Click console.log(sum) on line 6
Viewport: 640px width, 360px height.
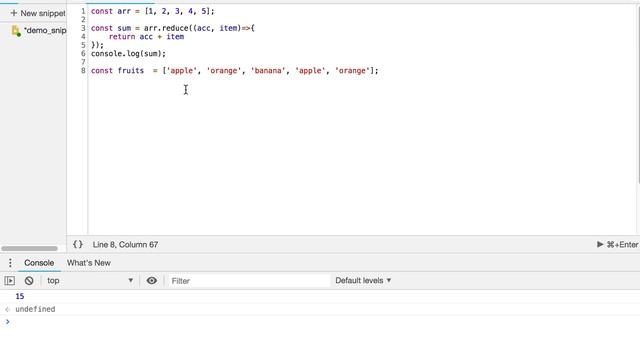pyautogui.click(x=129, y=53)
